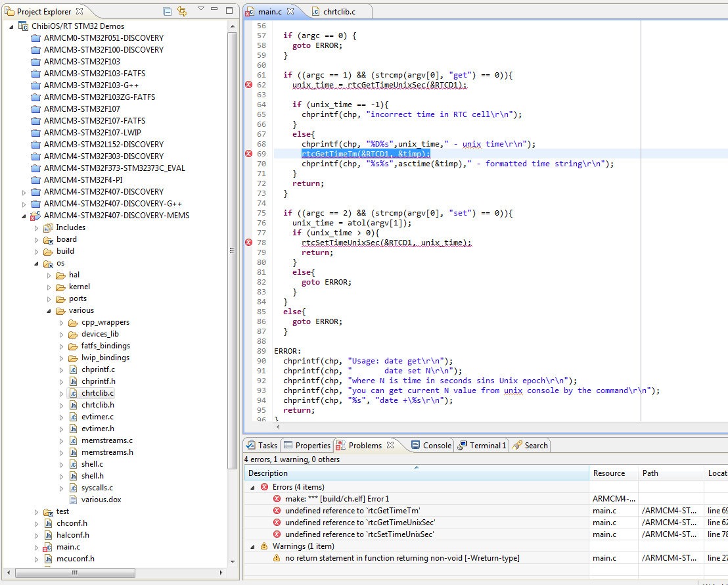Select chprintf.c file in tree
Screen dimensions: 728x585
pyautogui.click(x=98, y=369)
